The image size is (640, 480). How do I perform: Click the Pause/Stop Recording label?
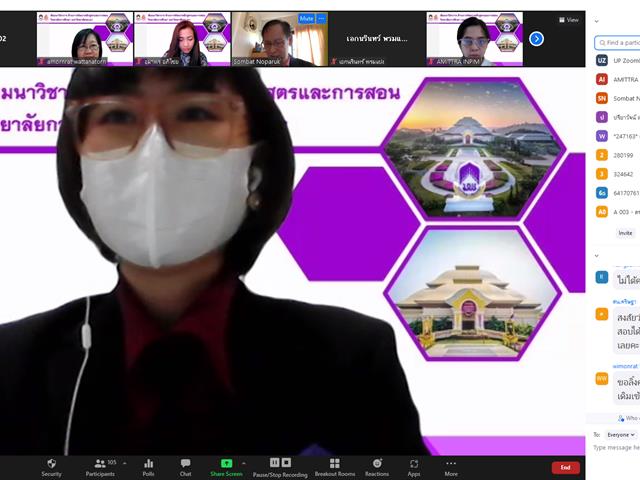(280, 474)
